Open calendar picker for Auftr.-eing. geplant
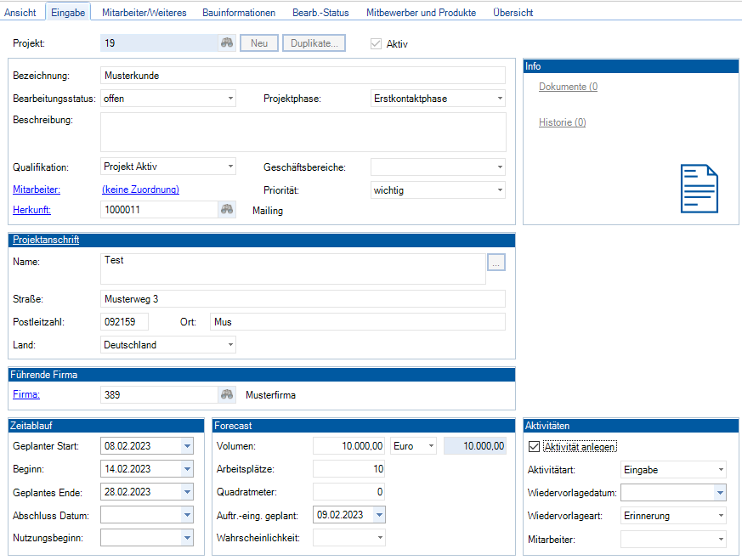The height and width of the screenshot is (560, 742). click(x=379, y=514)
